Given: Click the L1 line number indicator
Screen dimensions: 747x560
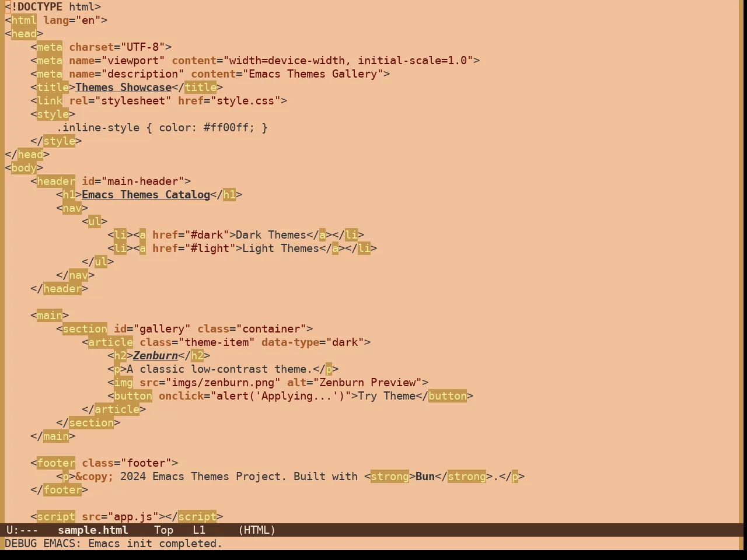Looking at the screenshot, I should click(199, 530).
